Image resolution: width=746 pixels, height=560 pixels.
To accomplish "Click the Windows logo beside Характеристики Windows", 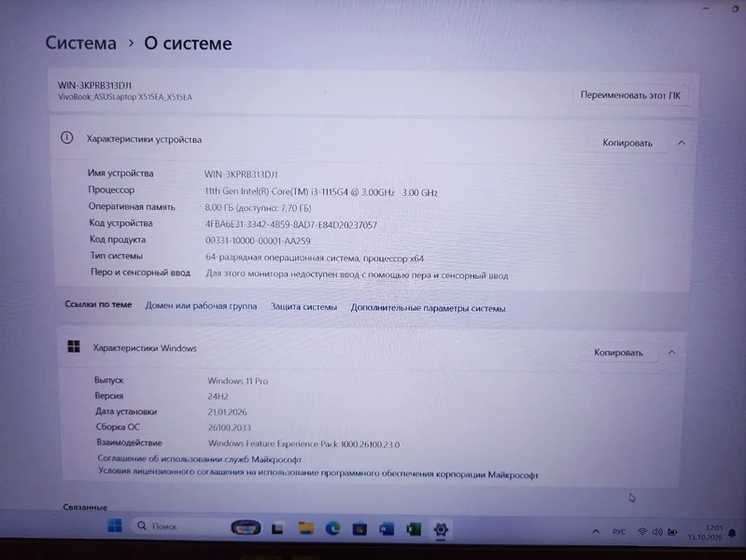I will pyautogui.click(x=74, y=346).
